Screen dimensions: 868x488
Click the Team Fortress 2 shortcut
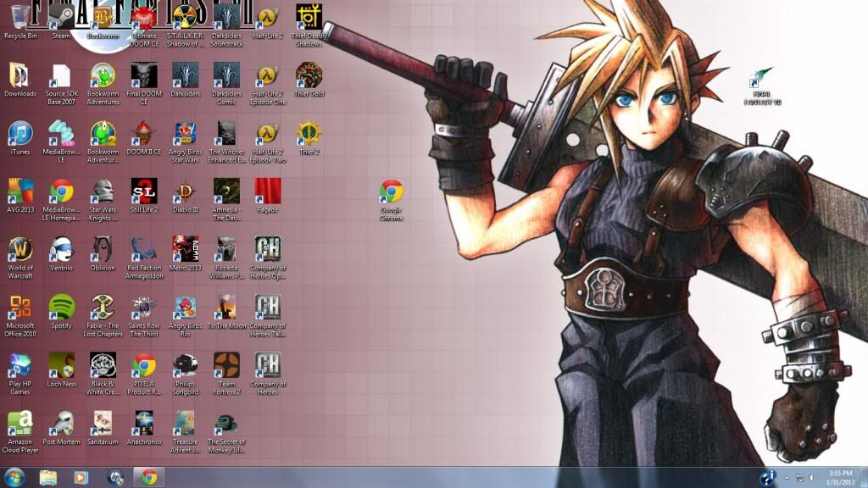click(226, 365)
